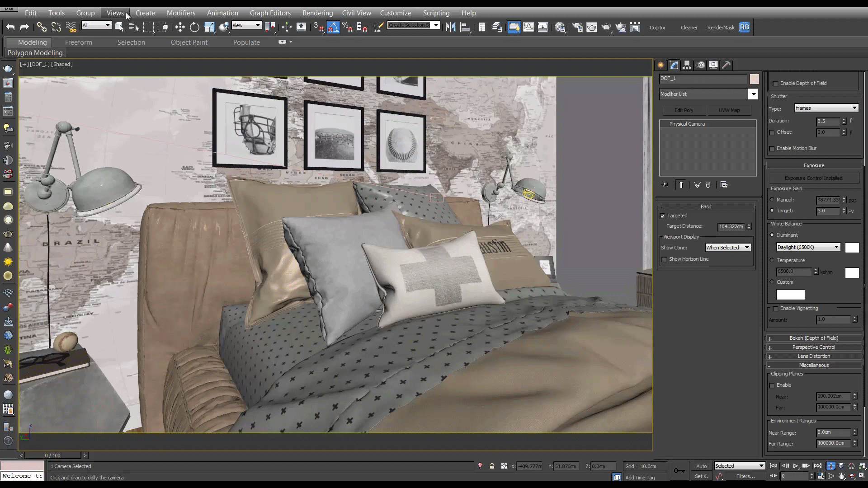Screen dimensions: 868x488
Task: Toggle the selection lock icon
Action: click(x=492, y=466)
